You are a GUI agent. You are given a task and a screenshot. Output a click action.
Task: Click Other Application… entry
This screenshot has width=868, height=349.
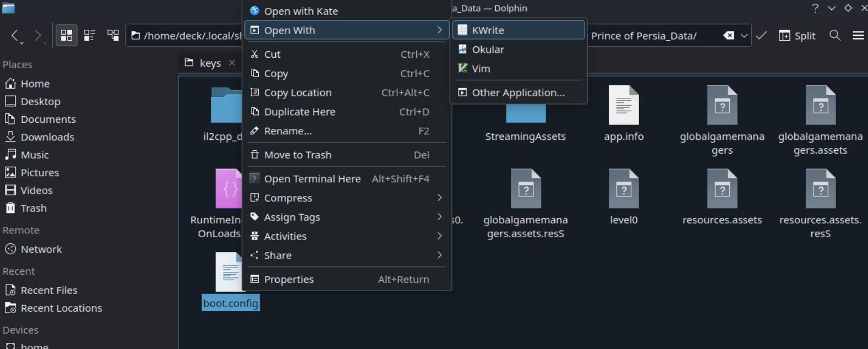point(518,92)
